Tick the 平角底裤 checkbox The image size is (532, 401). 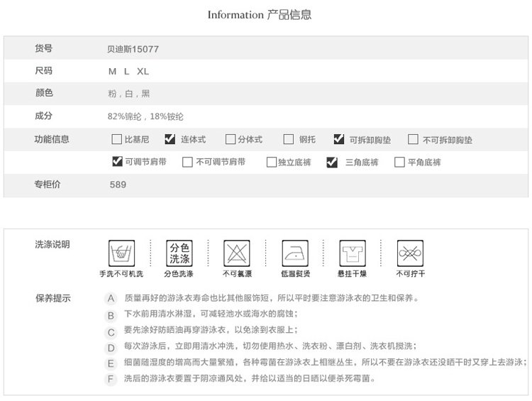point(399,162)
